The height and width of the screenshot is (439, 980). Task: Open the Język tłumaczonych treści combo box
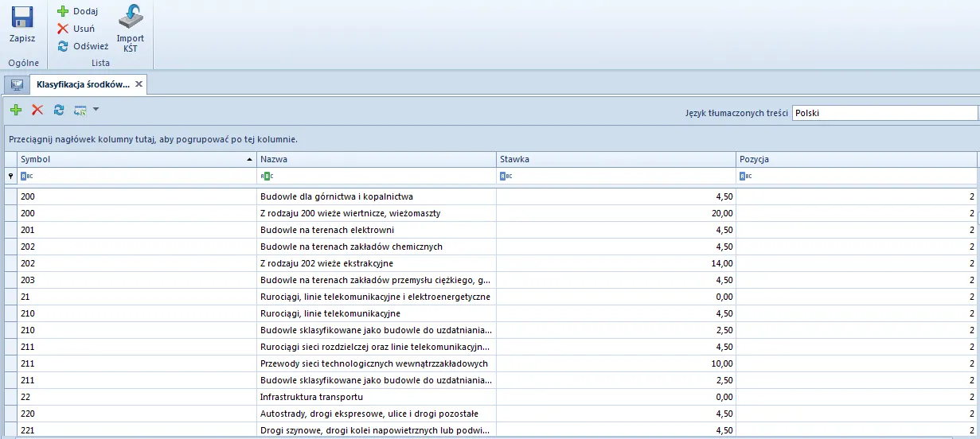(885, 113)
